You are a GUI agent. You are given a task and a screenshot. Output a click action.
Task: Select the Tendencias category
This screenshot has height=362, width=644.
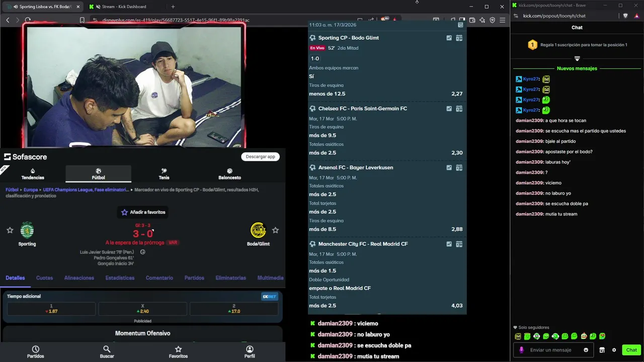pos(33,174)
